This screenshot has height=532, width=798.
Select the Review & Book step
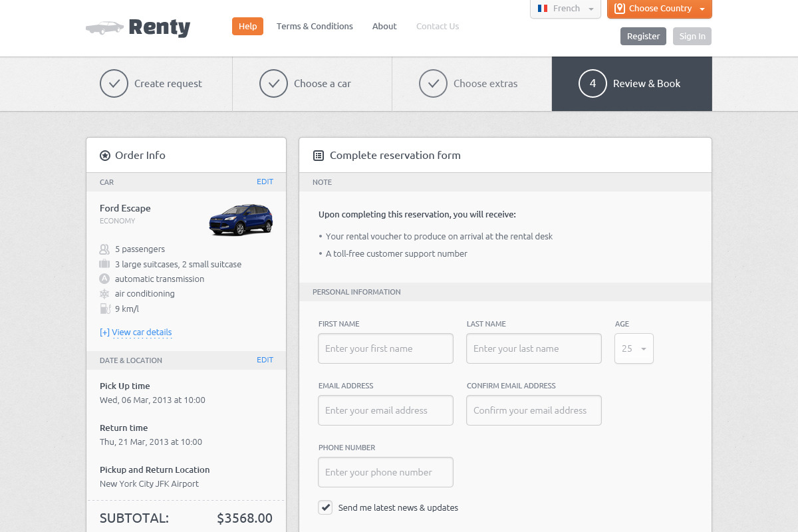(x=632, y=84)
